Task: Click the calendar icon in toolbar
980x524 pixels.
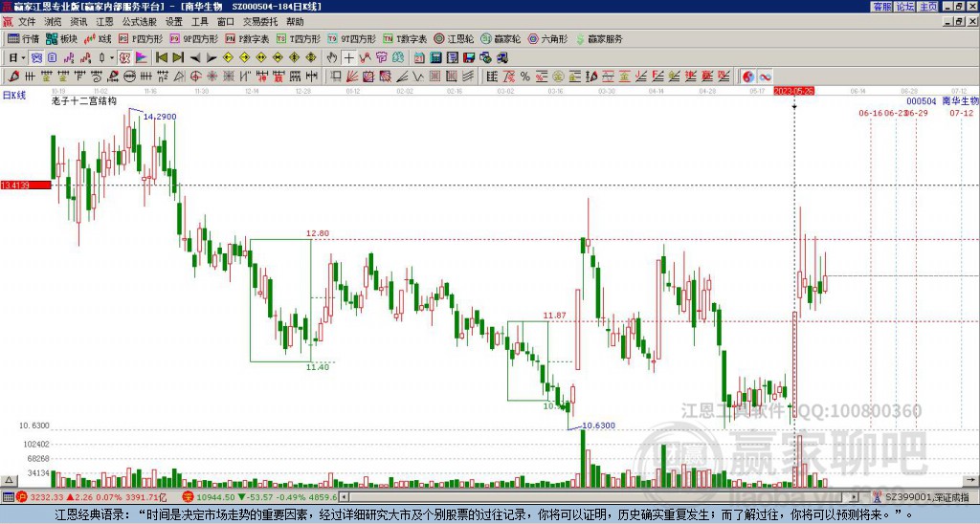Action: pos(419,57)
